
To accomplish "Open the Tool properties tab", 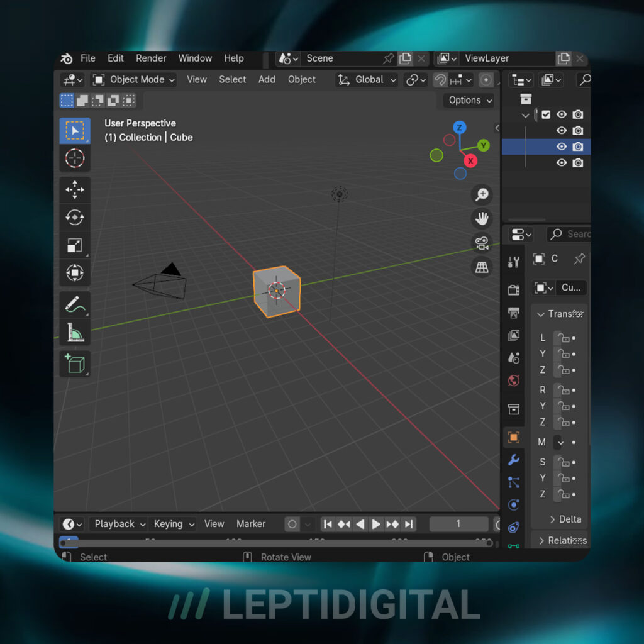I will pyautogui.click(x=514, y=262).
